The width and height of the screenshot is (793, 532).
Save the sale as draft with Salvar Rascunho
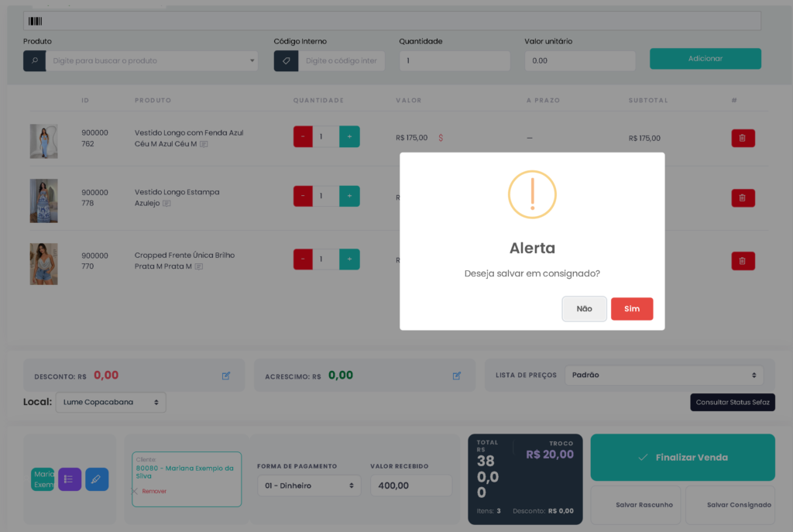(636, 505)
